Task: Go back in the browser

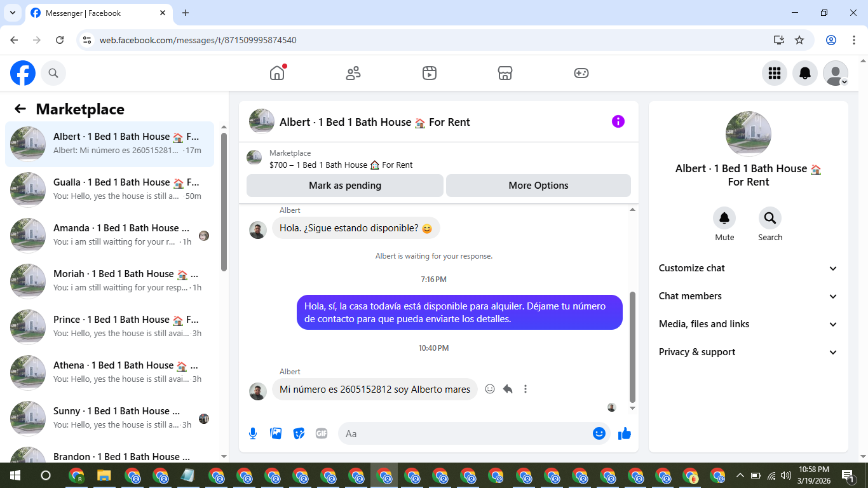Action: click(14, 40)
